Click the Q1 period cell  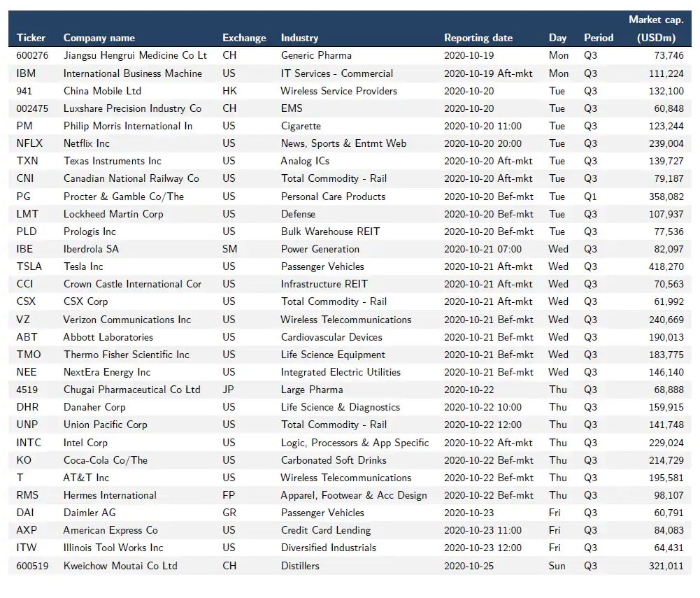(590, 197)
